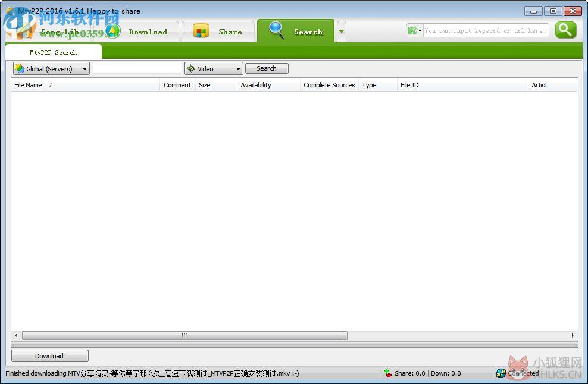
Task: Sort by File Name column
Action: (x=86, y=85)
